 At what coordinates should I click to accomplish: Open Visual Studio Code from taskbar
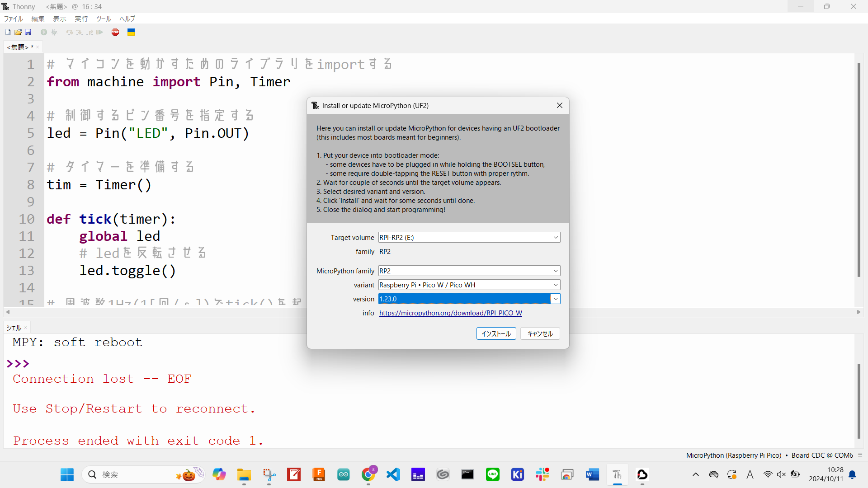tap(393, 474)
